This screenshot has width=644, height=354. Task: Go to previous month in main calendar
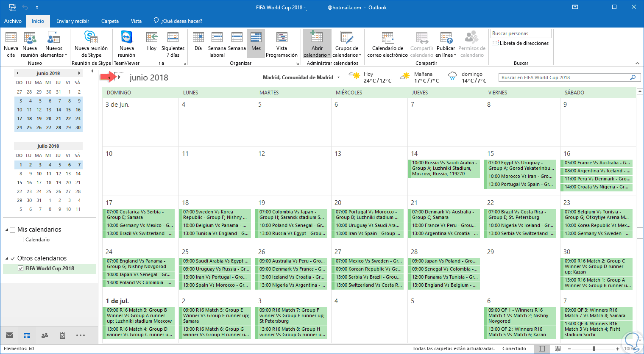[109, 77]
